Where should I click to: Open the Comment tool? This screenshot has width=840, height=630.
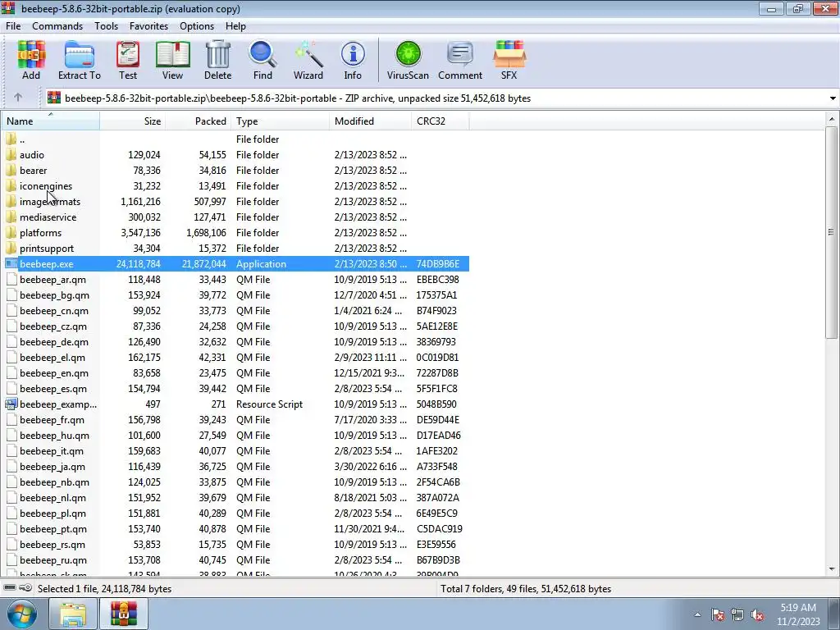pos(460,60)
